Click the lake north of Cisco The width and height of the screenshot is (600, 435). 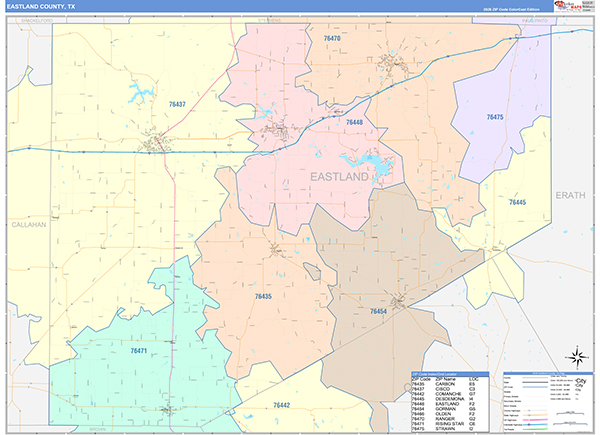(x=141, y=93)
